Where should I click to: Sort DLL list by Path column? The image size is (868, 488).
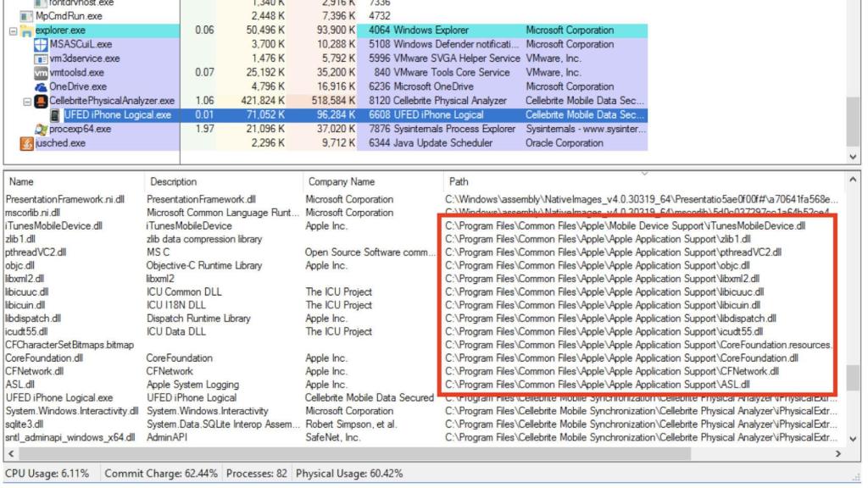[457, 181]
